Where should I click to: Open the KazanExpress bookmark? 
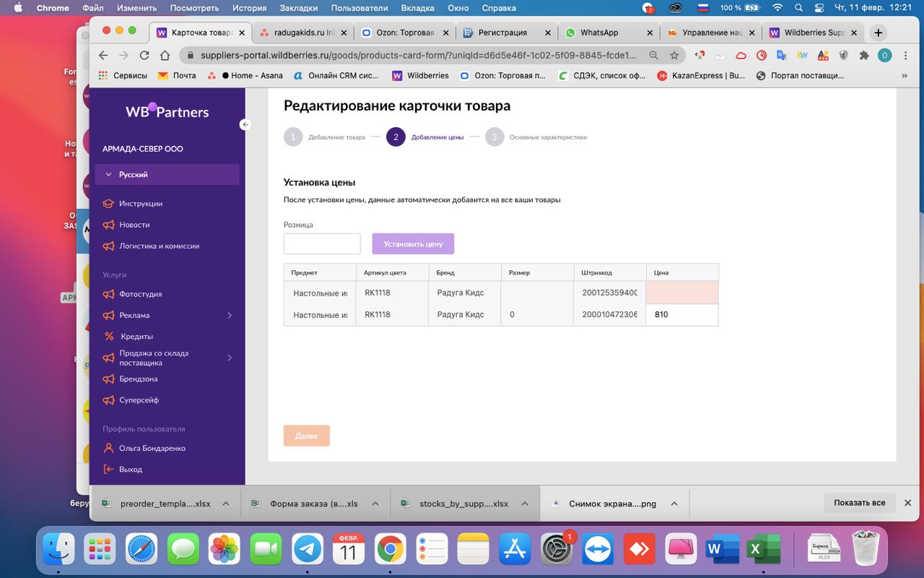click(701, 75)
